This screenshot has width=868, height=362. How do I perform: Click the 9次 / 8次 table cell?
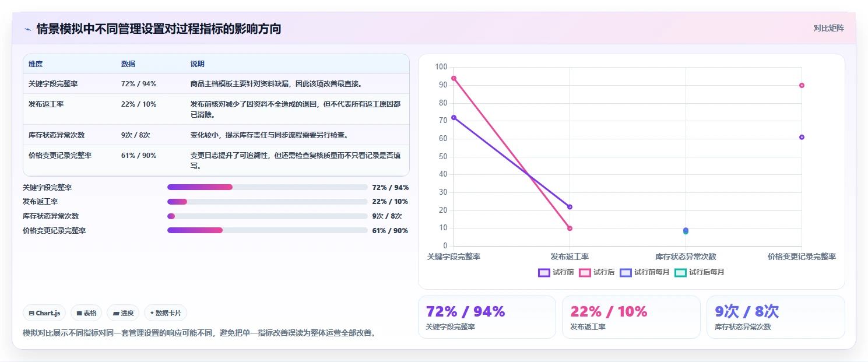[x=136, y=135]
